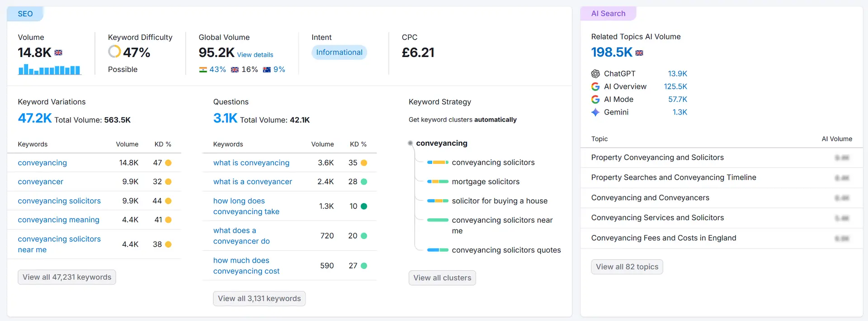The height and width of the screenshot is (321, 868).
Task: Click the UK flag beside 198.5K
Action: coord(639,53)
